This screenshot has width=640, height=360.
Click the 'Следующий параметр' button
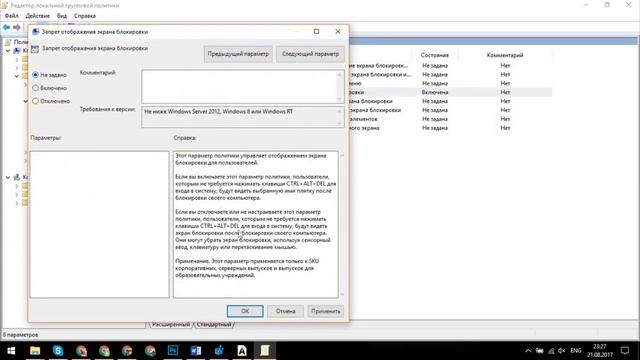(310, 54)
